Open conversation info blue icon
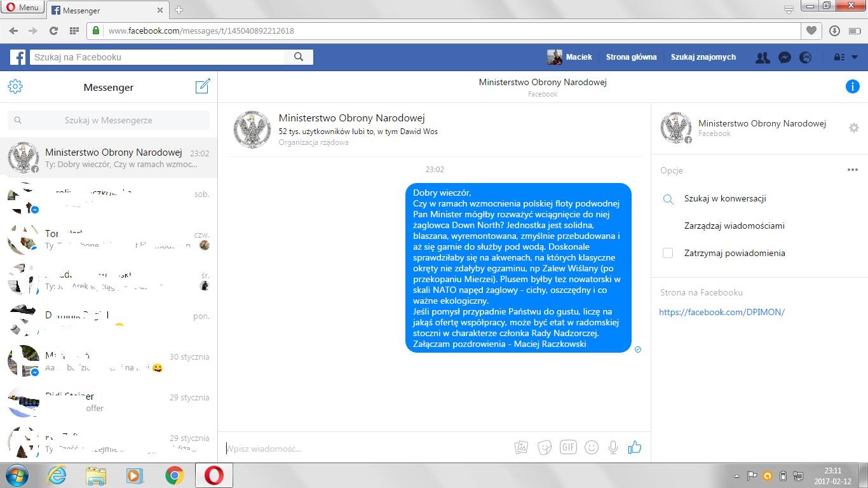 [x=852, y=87]
